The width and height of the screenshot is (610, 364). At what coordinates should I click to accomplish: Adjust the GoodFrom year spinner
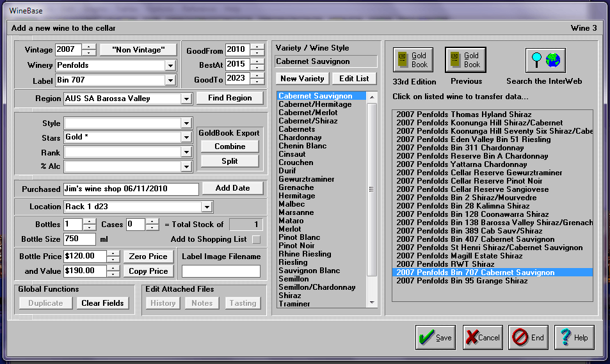257,50
